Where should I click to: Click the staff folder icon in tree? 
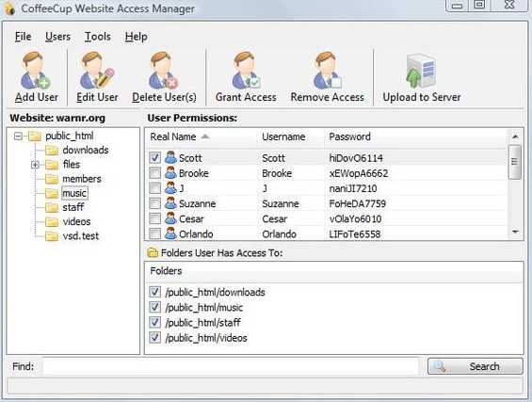(52, 207)
